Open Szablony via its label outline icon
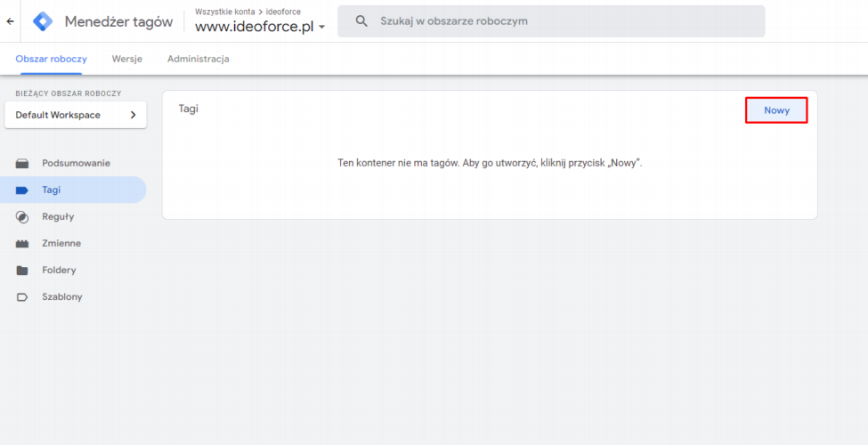The height and width of the screenshot is (445, 868). click(x=22, y=297)
